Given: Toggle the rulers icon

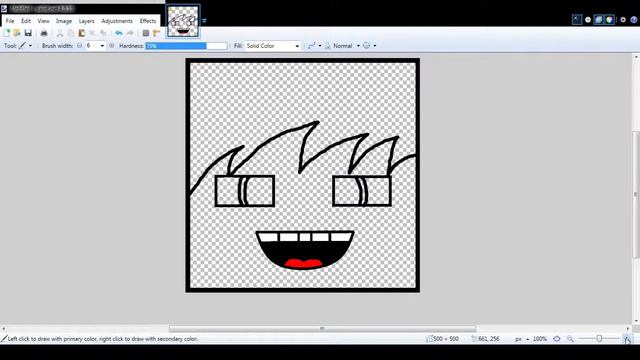Looking at the screenshot, I should click(x=156, y=33).
